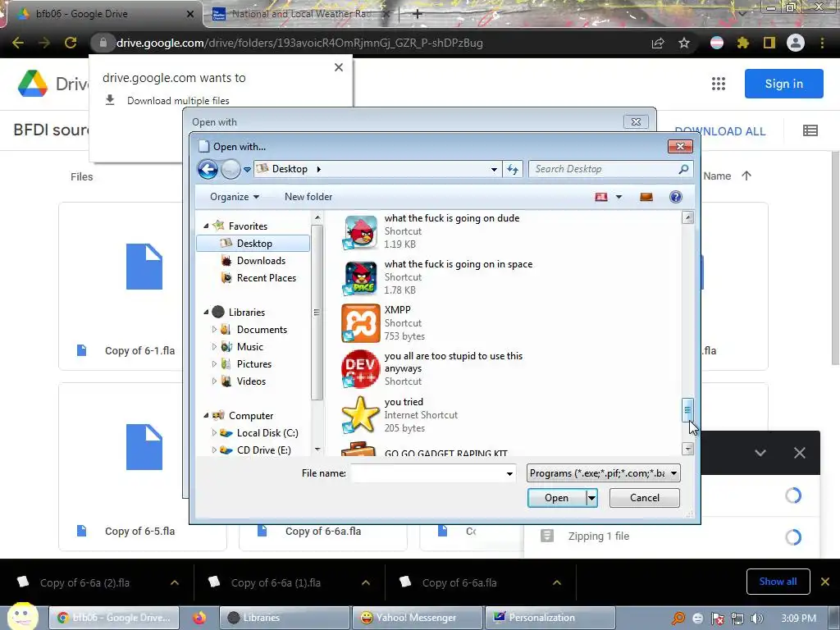Select the Angry Birds Space shortcut icon
The height and width of the screenshot is (630, 840).
coord(361,277)
